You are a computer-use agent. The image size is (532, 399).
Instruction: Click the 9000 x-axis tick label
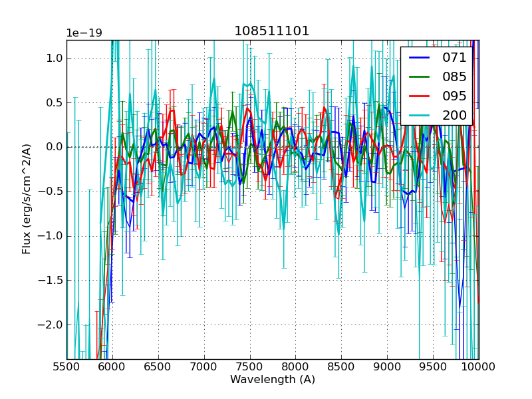click(x=387, y=366)
